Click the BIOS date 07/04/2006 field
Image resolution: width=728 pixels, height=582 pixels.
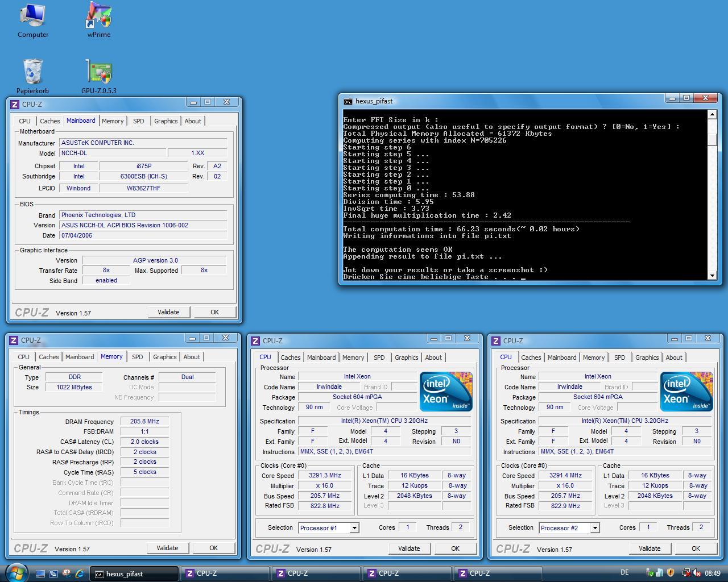(143, 235)
